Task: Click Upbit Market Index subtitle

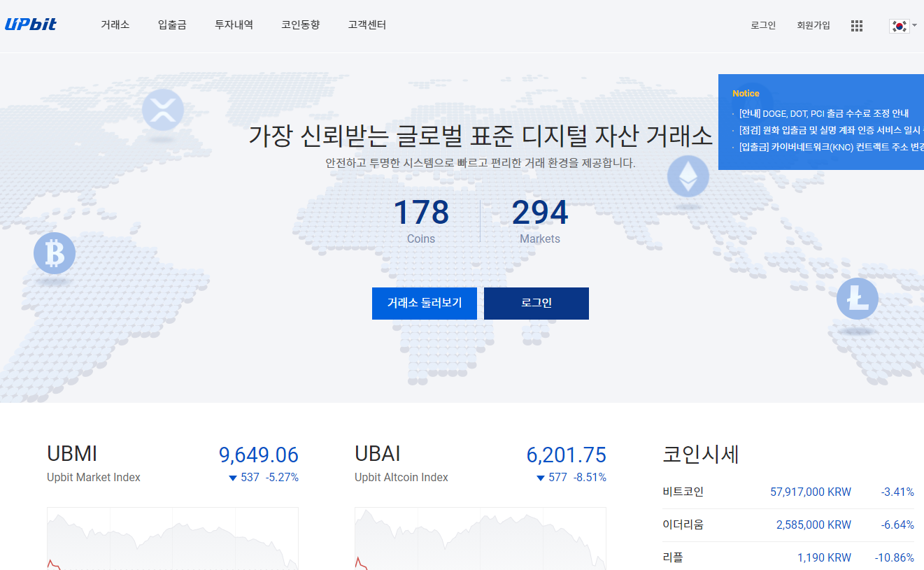Action: (x=94, y=478)
